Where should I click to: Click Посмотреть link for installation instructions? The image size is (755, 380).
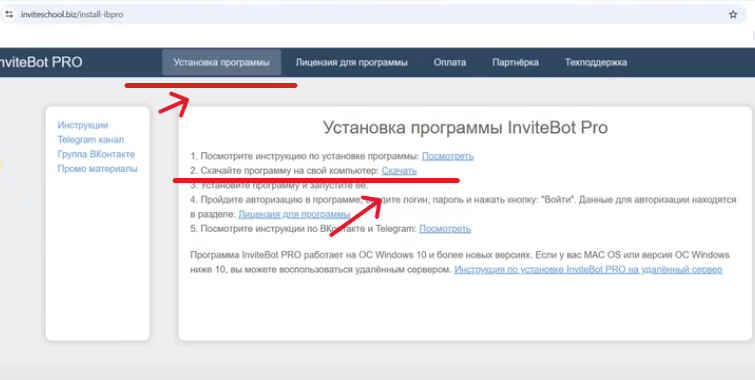tap(448, 156)
